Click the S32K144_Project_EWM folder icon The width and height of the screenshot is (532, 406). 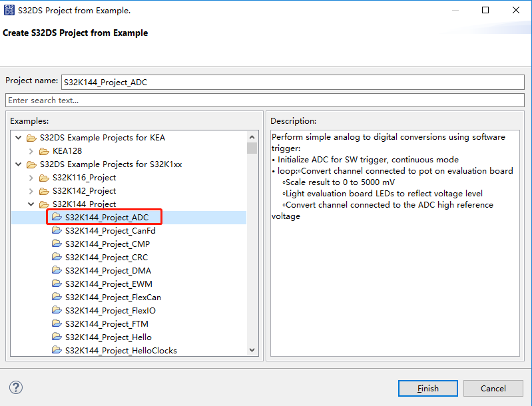(x=57, y=284)
